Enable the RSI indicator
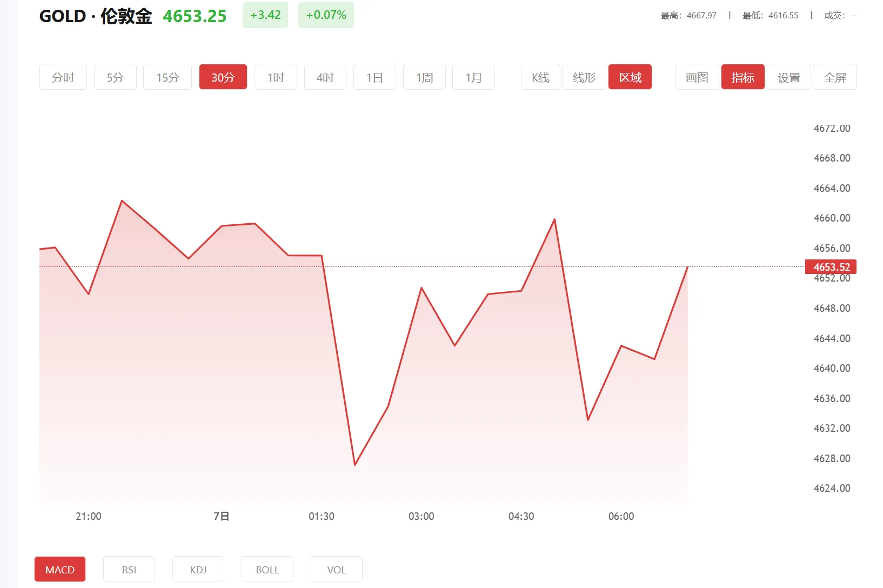This screenshot has height=588, width=883. click(129, 569)
